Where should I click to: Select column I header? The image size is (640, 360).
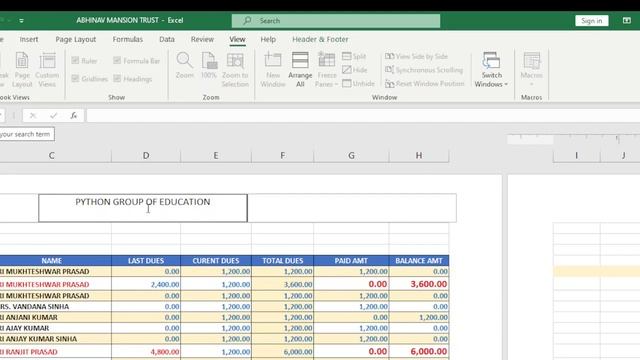576,156
